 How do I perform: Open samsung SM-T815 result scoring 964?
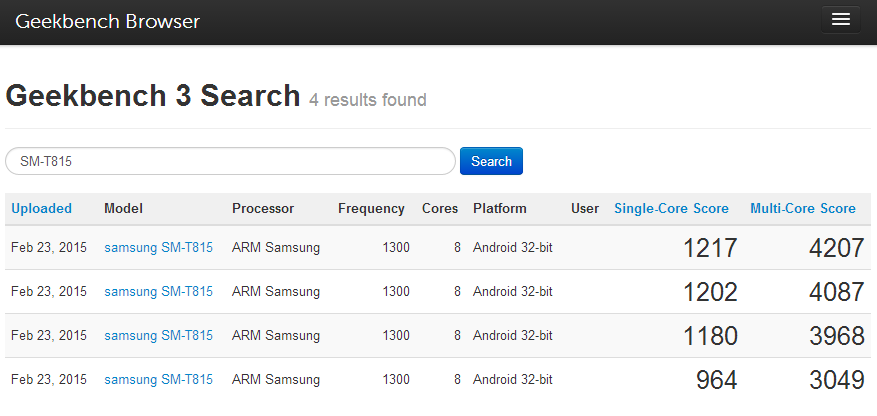[158, 380]
